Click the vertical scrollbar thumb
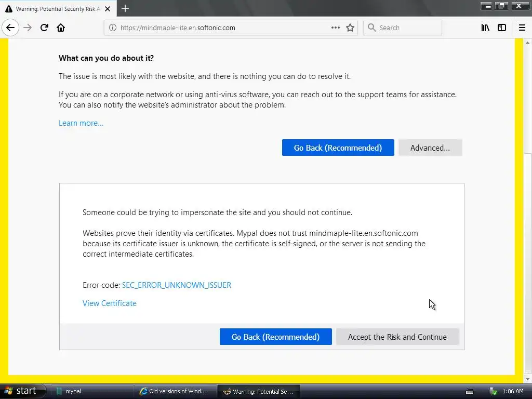532x399 pixels. pos(527,262)
